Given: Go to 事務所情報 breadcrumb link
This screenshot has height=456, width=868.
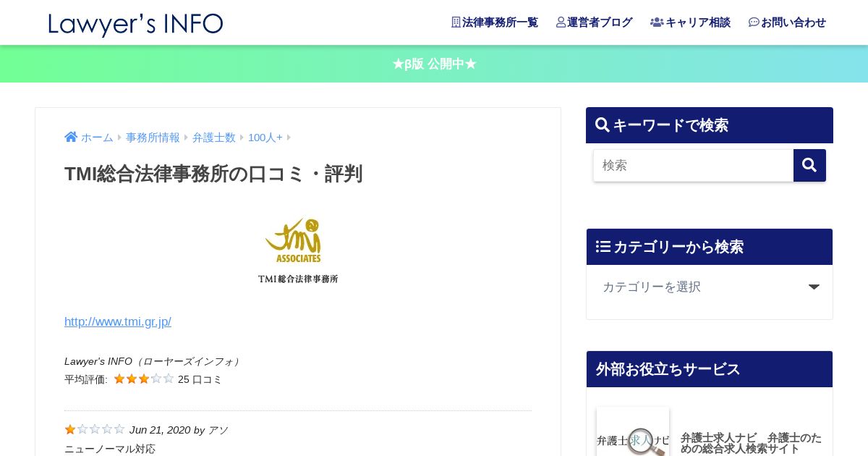Looking at the screenshot, I should coord(153,138).
